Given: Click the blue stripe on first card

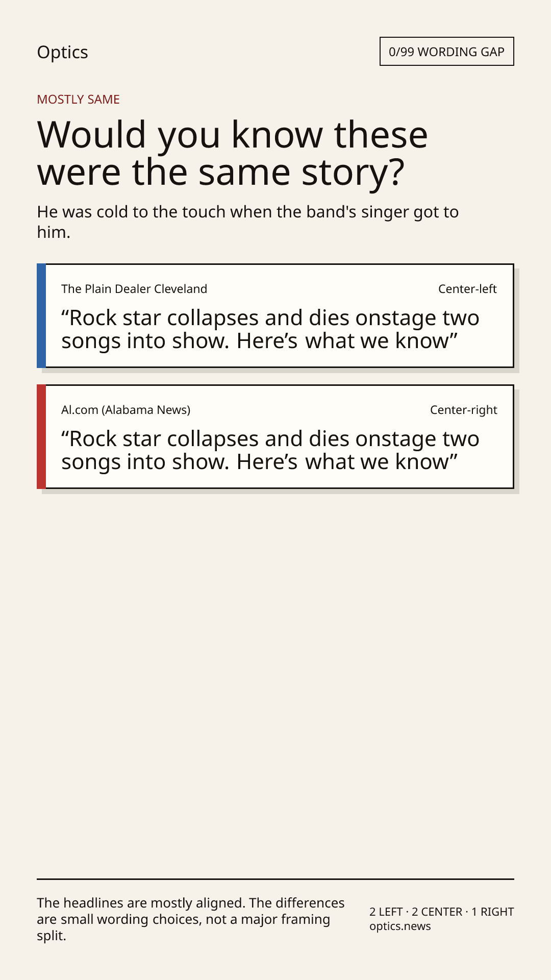Looking at the screenshot, I should pyautogui.click(x=41, y=315).
